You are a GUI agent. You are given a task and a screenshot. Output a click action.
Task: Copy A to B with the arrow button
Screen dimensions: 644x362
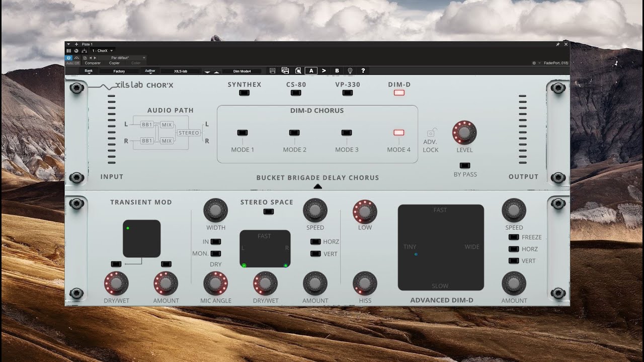pos(324,71)
